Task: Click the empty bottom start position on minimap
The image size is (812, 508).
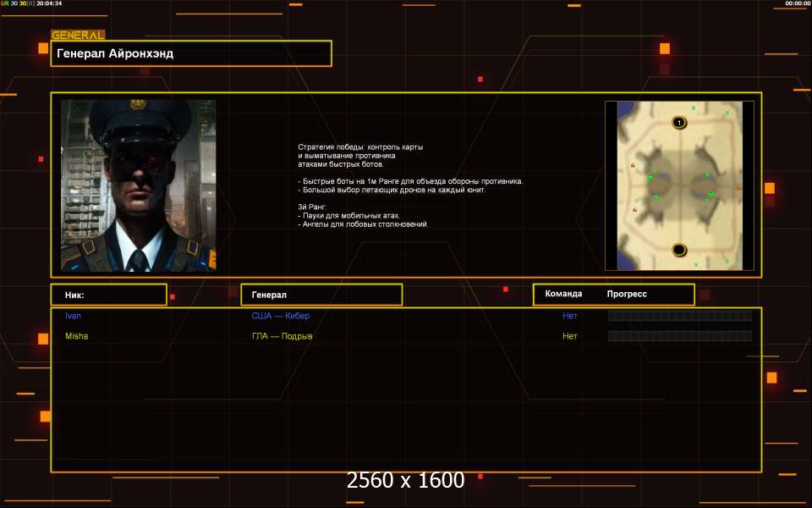Action: click(x=678, y=249)
